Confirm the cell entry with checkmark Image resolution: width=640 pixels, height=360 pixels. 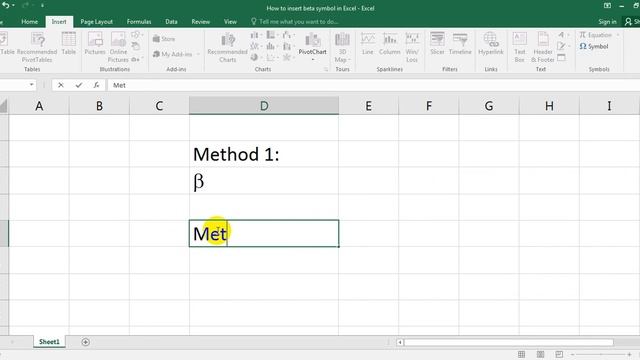click(78, 85)
